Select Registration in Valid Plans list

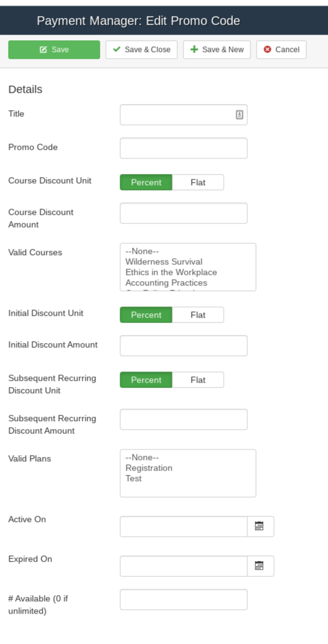pyautogui.click(x=149, y=468)
